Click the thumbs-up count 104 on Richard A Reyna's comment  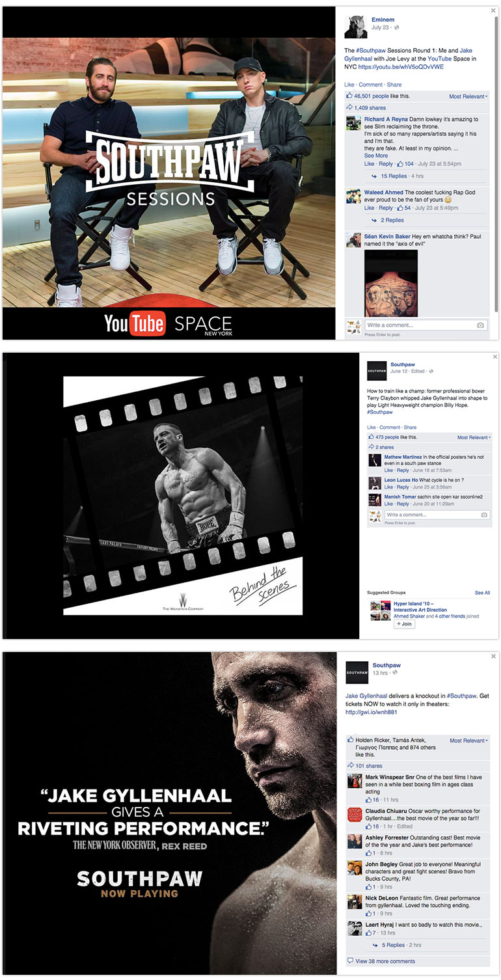click(405, 164)
